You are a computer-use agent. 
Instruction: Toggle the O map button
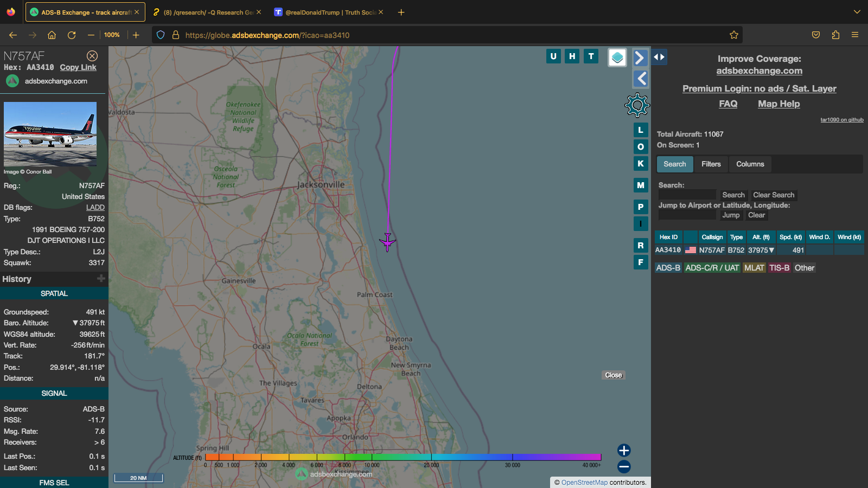point(641,147)
